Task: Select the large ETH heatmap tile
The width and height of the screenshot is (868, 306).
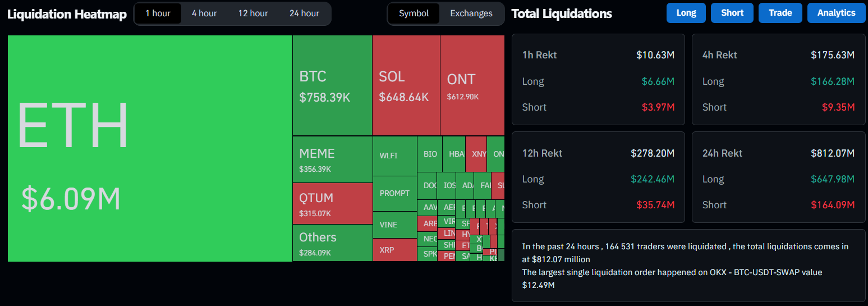Action: (150, 149)
